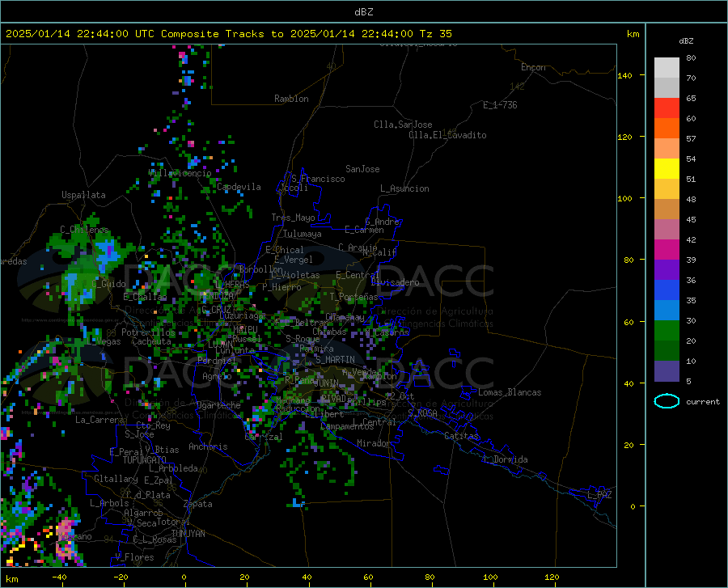Image resolution: width=728 pixels, height=588 pixels.
Task: Click the L_Arboleda place label
Action: coord(173,468)
